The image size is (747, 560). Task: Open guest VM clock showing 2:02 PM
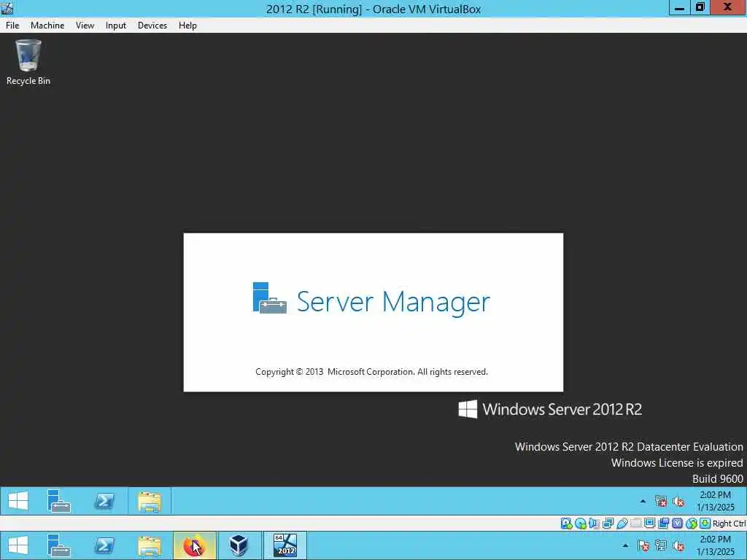point(716,501)
